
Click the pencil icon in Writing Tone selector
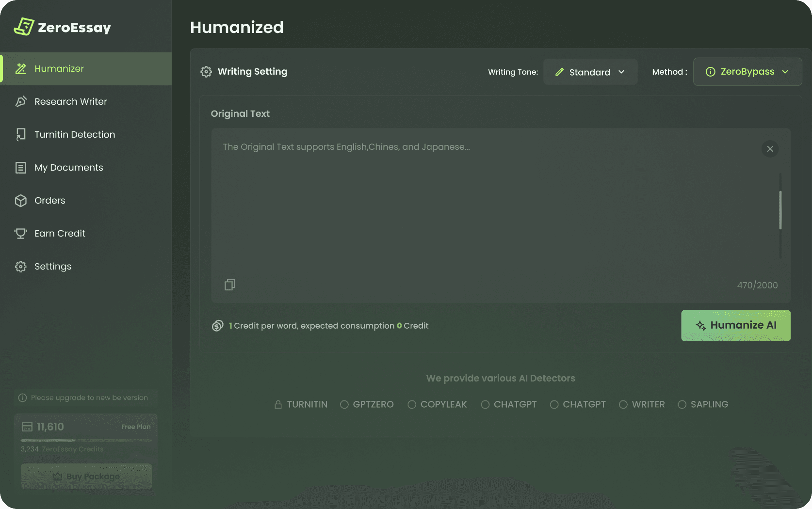click(x=559, y=72)
